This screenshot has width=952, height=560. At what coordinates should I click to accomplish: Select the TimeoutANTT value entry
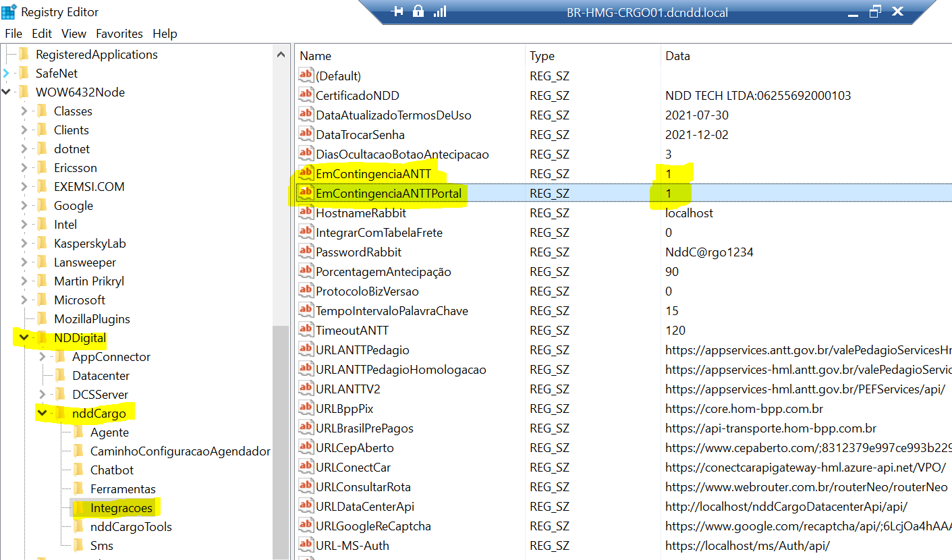pos(352,331)
